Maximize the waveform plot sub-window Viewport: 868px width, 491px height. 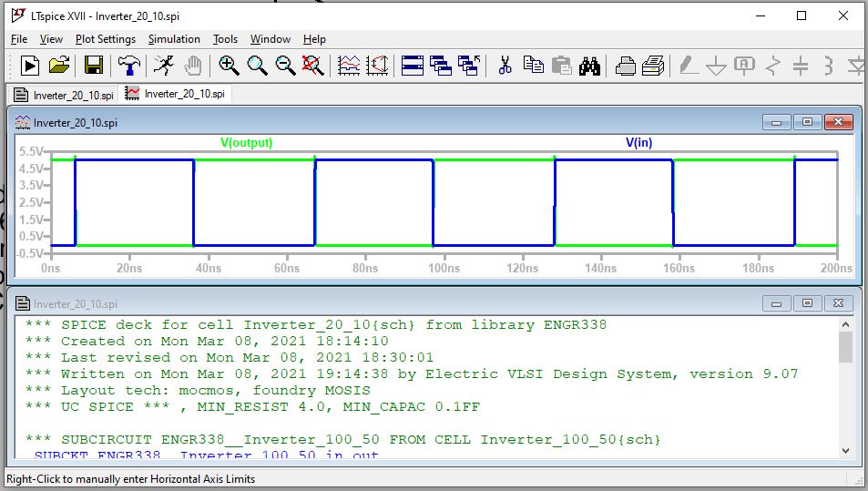pos(807,122)
